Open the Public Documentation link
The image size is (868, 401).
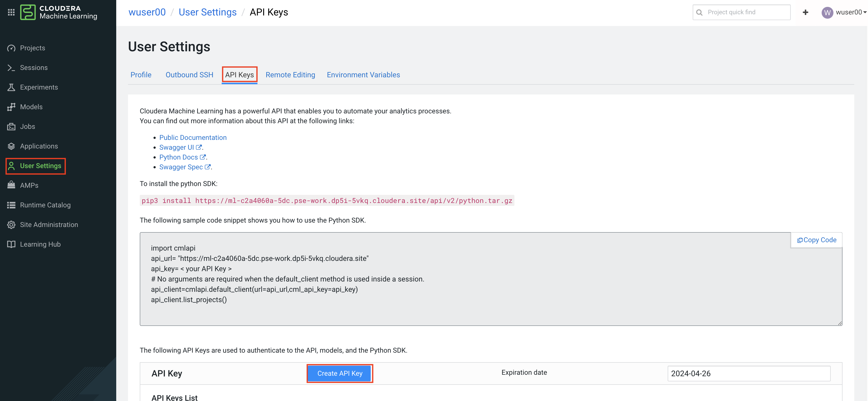(193, 138)
